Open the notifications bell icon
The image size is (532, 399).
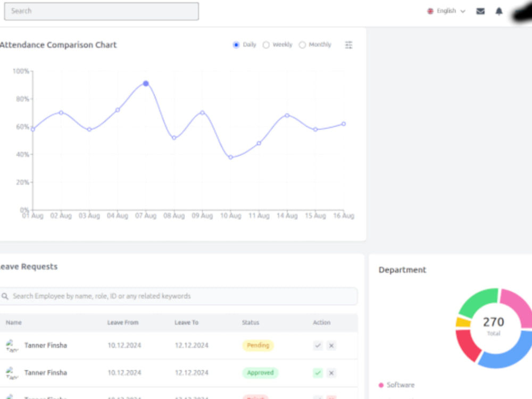pyautogui.click(x=499, y=11)
